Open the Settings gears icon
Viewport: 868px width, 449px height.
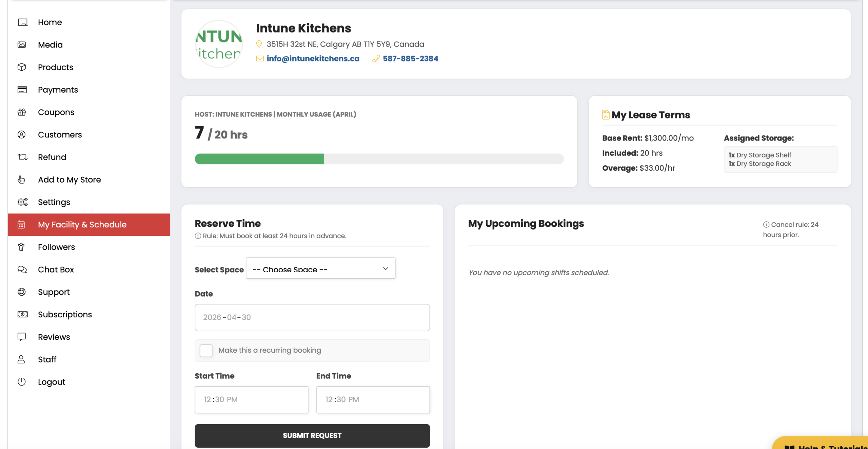click(x=22, y=202)
